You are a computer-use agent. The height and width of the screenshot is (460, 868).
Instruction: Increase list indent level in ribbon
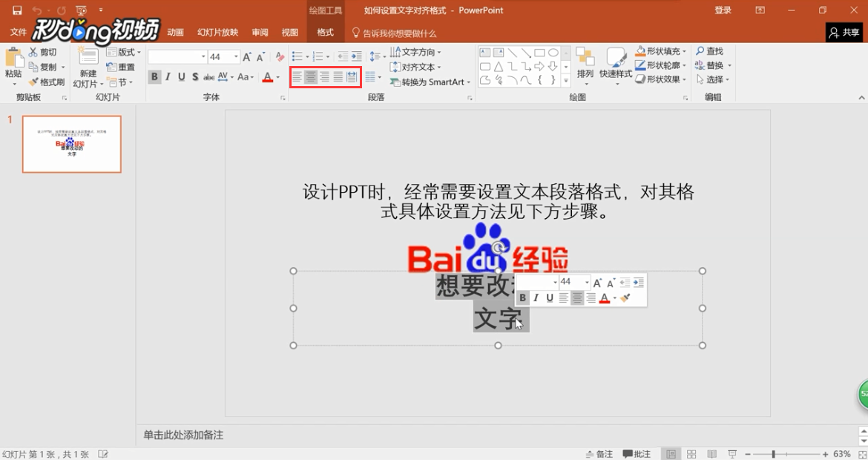point(357,56)
